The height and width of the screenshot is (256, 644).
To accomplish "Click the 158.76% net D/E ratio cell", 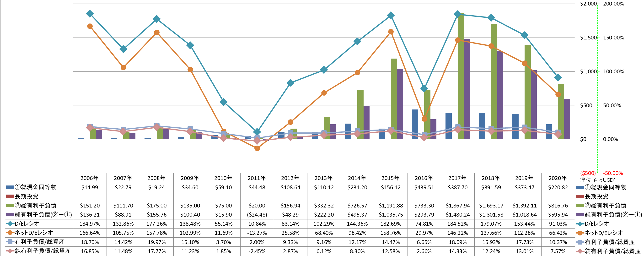I will 391,233.
